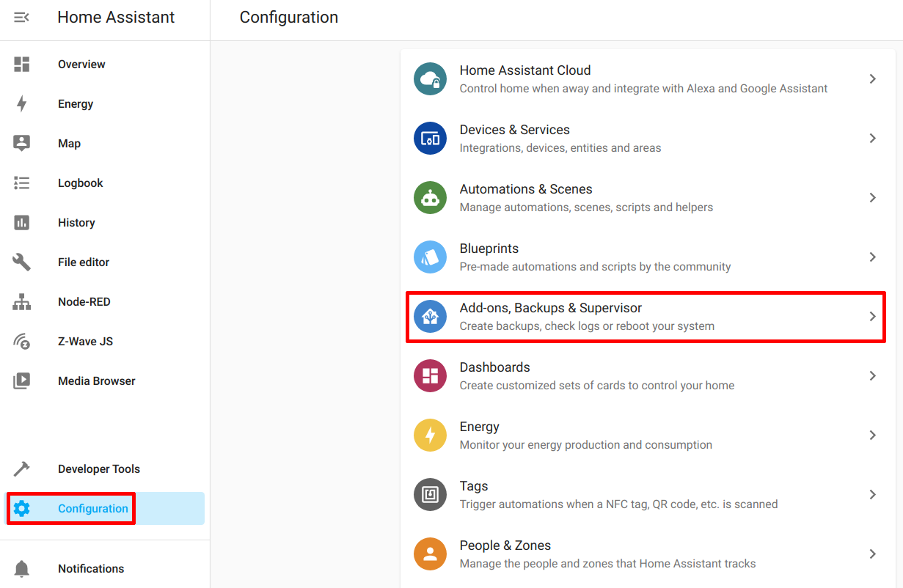Image resolution: width=903 pixels, height=588 pixels.
Task: Select Logbook in the sidebar
Action: click(x=105, y=183)
